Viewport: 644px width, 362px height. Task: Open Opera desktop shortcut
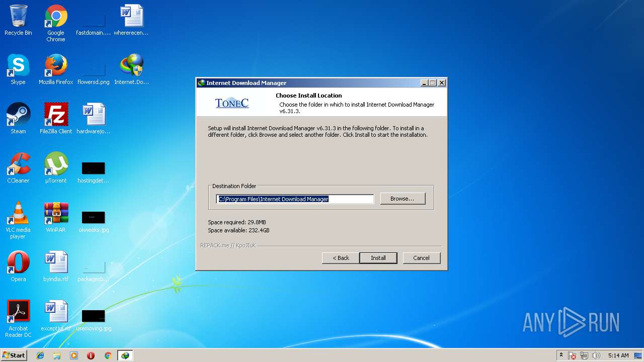point(18,266)
